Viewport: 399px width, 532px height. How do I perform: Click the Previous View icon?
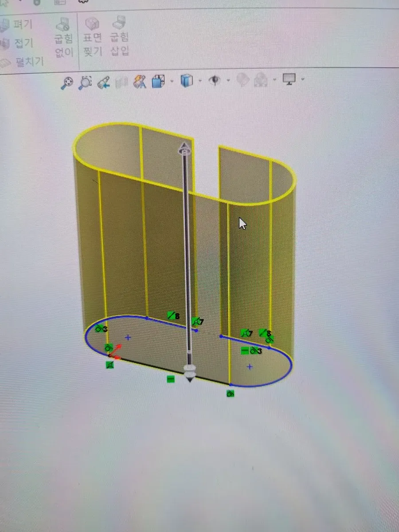point(104,82)
